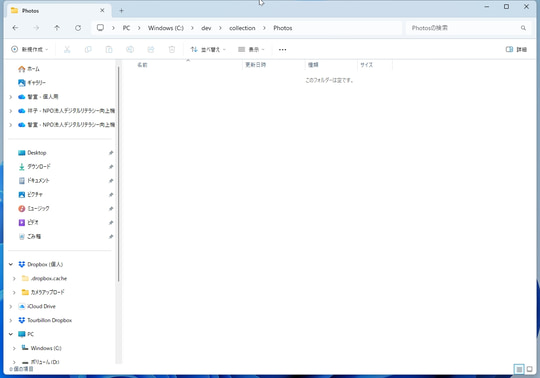Open the Sort dropdown menu
Viewport: 540px width, 378px height.
pos(208,50)
